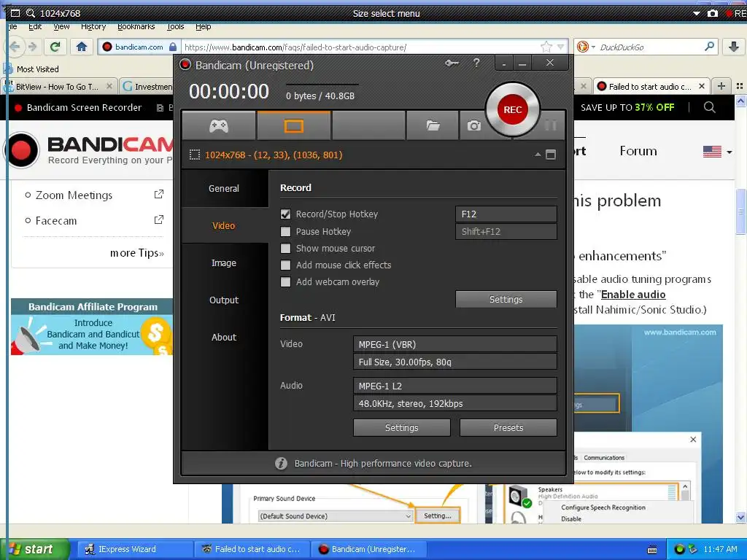Click the camera icon in top overlay bar

713,13
